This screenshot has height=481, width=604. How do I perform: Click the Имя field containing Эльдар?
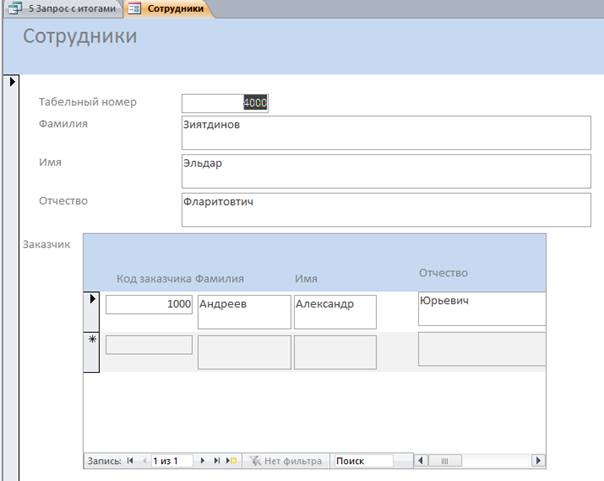click(x=386, y=171)
